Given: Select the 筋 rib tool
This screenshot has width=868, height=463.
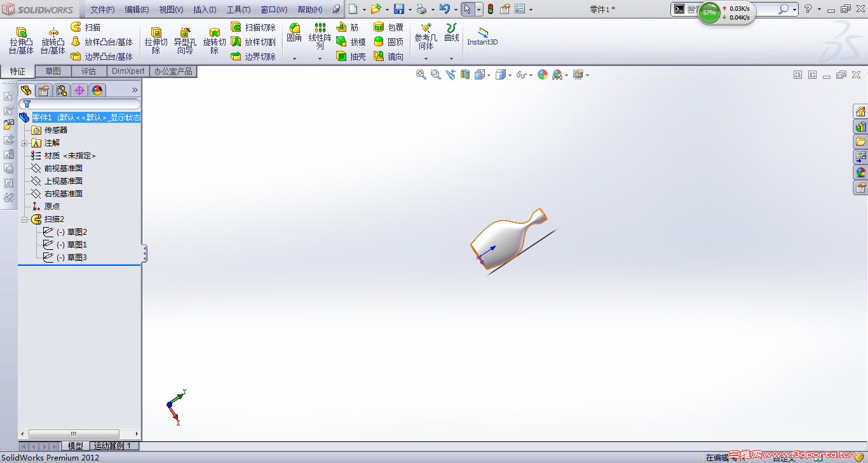Looking at the screenshot, I should [x=348, y=27].
